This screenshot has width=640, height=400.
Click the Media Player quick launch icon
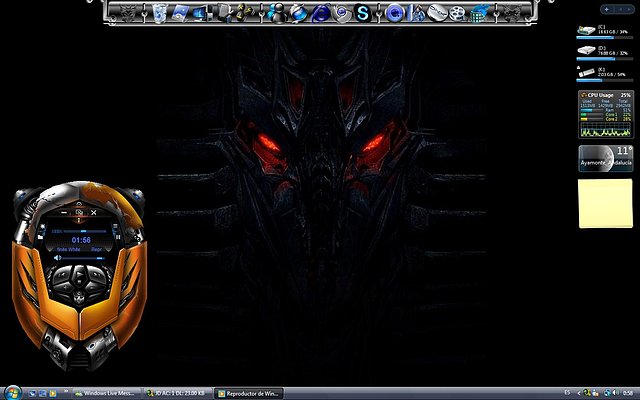pos(52,393)
